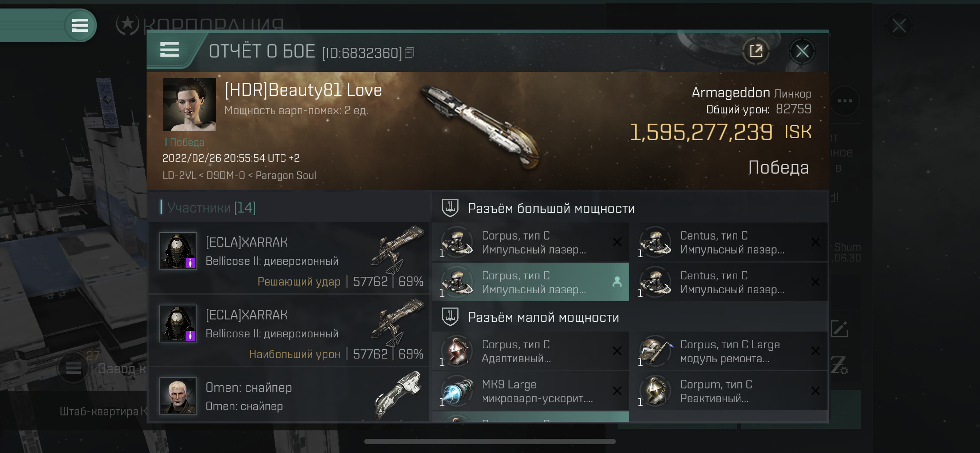This screenshot has width=980, height=453.
Task: Select highlighted Corpus type C pulse laser
Action: [x=530, y=282]
